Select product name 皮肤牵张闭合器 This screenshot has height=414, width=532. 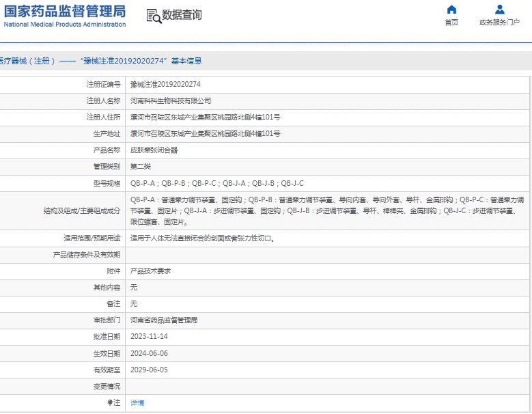(154, 150)
